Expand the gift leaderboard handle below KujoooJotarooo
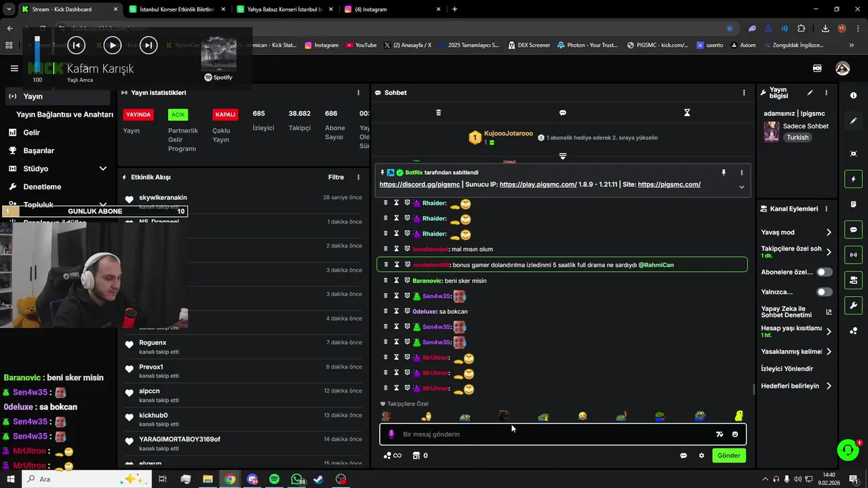Screen dimensions: 868x488 tap(562, 156)
